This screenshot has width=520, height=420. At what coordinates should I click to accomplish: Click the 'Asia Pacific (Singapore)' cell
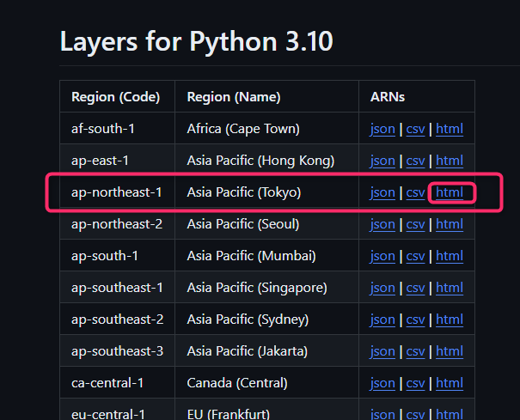[x=266, y=288]
